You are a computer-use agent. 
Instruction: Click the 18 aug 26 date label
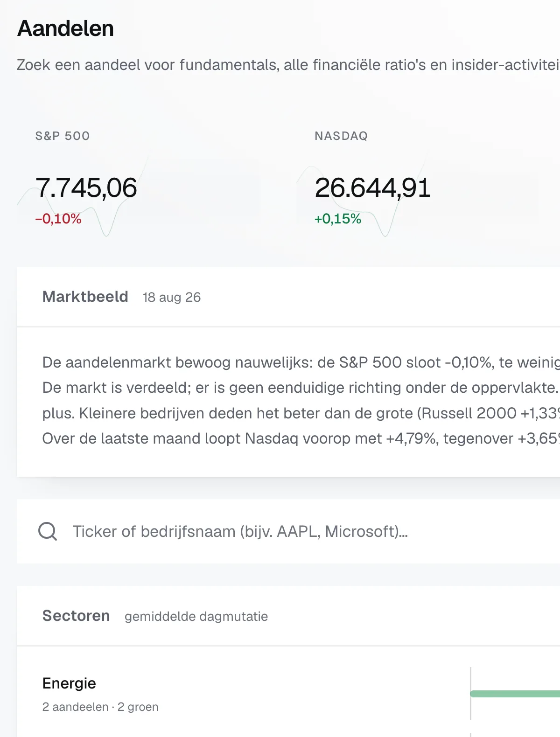pyautogui.click(x=172, y=297)
